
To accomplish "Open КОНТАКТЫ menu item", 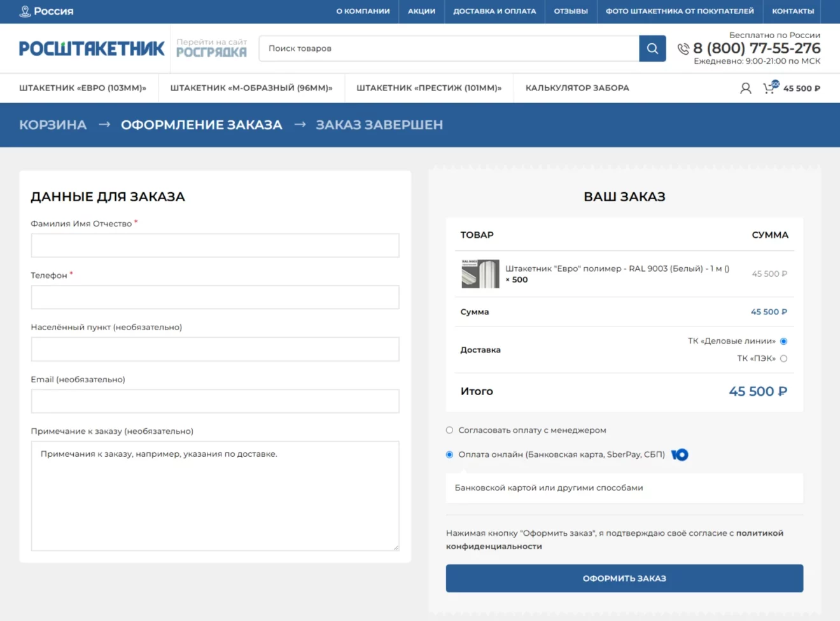I will click(x=793, y=11).
